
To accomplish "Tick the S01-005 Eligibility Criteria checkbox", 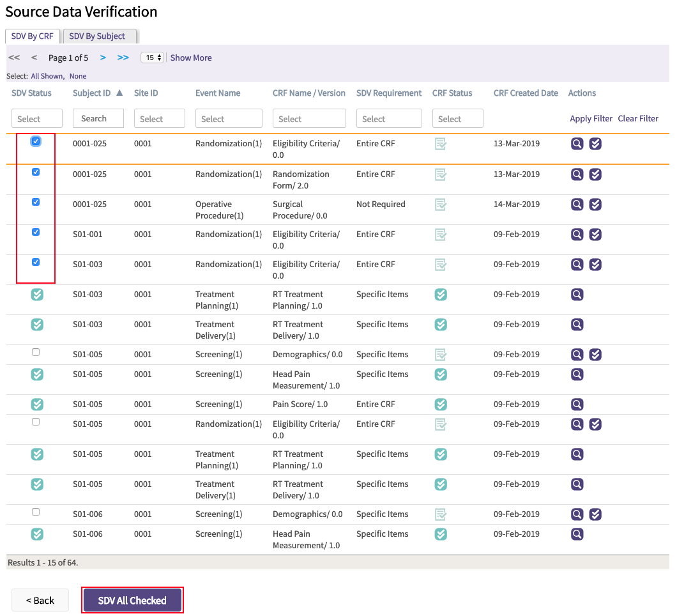I will (36, 422).
